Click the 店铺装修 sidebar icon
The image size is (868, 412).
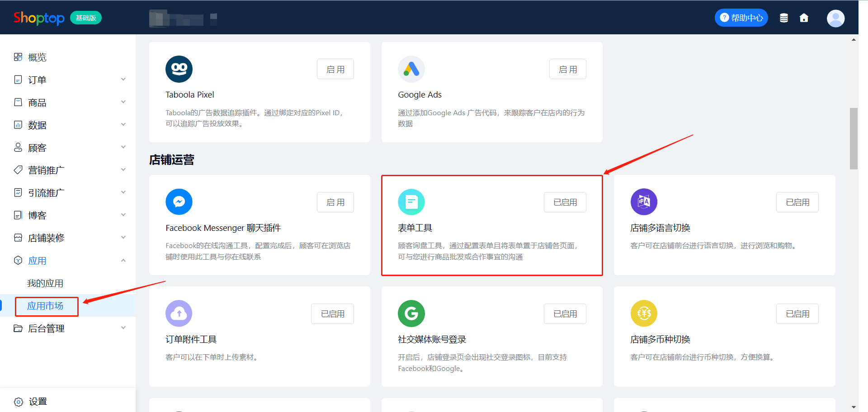pyautogui.click(x=18, y=238)
